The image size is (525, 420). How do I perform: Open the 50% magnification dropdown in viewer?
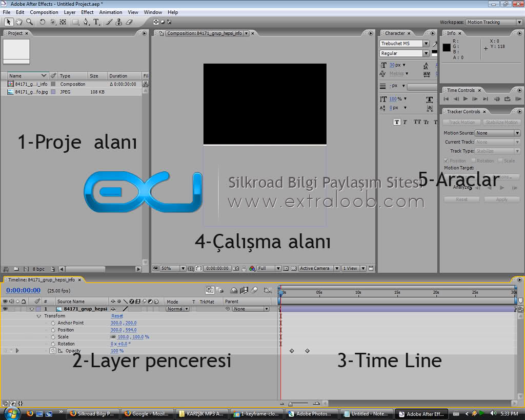[x=173, y=268]
